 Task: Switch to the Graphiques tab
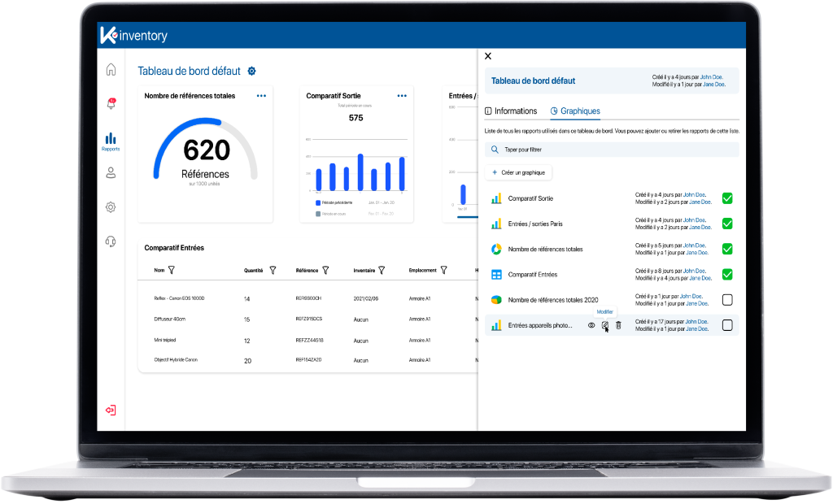575,111
